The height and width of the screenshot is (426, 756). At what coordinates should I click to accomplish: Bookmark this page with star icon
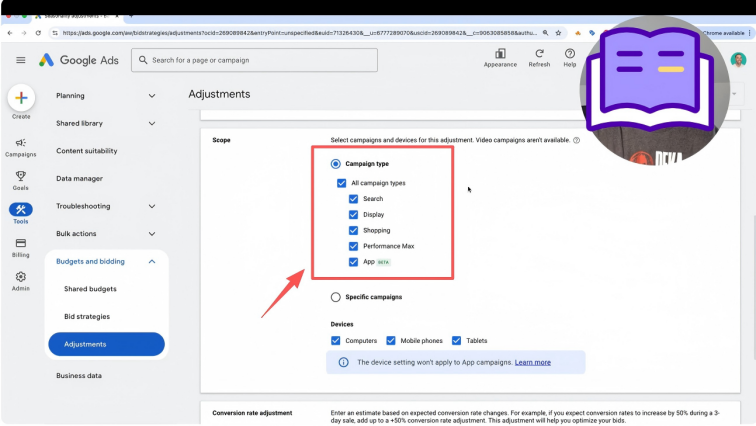pos(558,33)
